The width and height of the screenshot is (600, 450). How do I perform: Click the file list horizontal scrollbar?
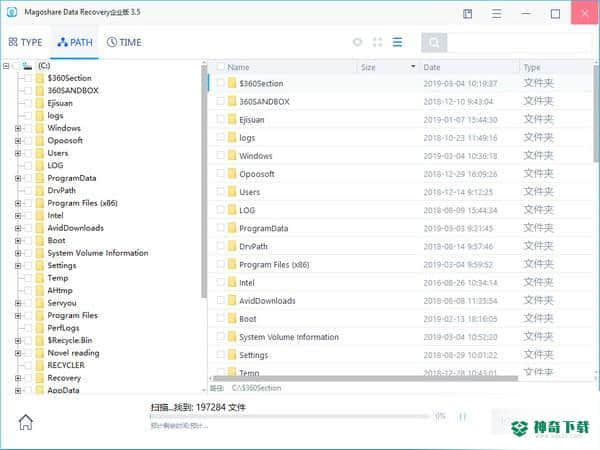[364, 378]
